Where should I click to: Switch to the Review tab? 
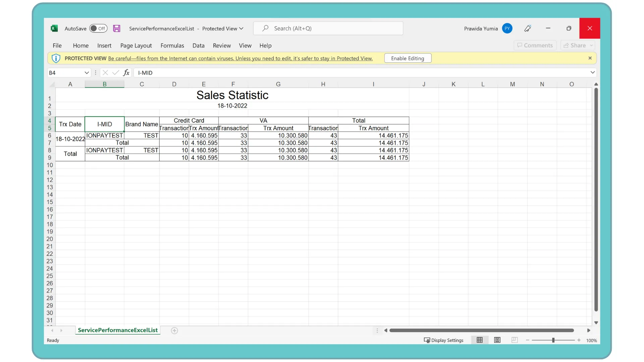(222, 46)
